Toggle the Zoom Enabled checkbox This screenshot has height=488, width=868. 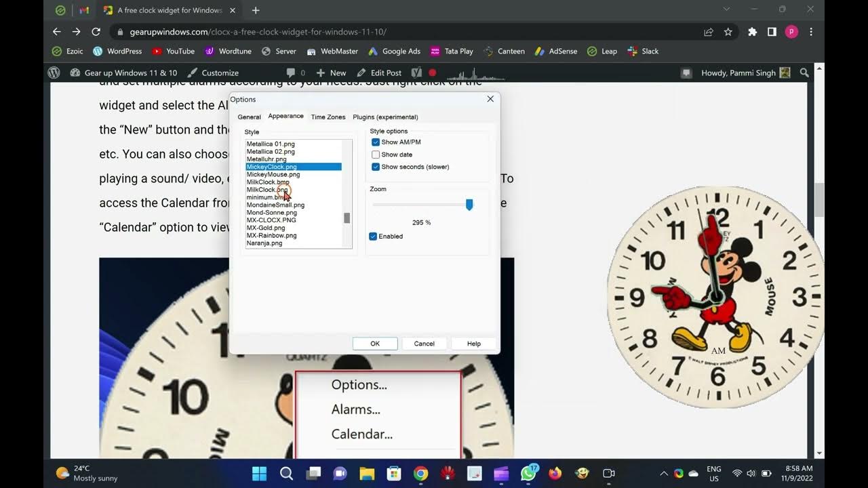(x=373, y=237)
